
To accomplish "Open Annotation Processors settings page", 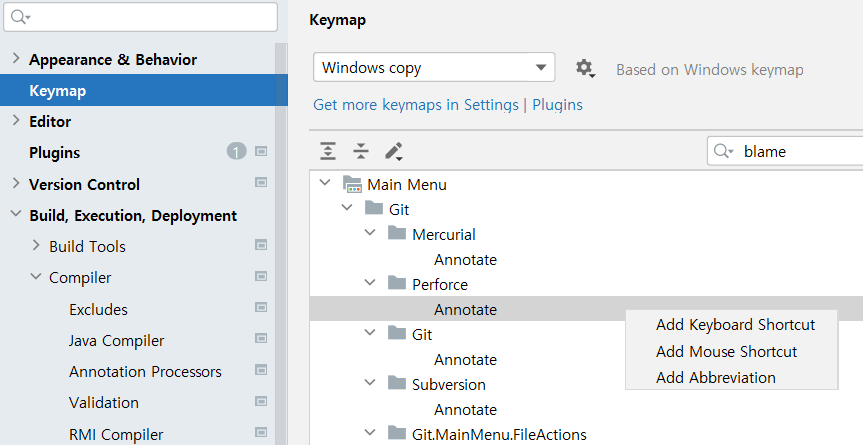I will coord(145,372).
